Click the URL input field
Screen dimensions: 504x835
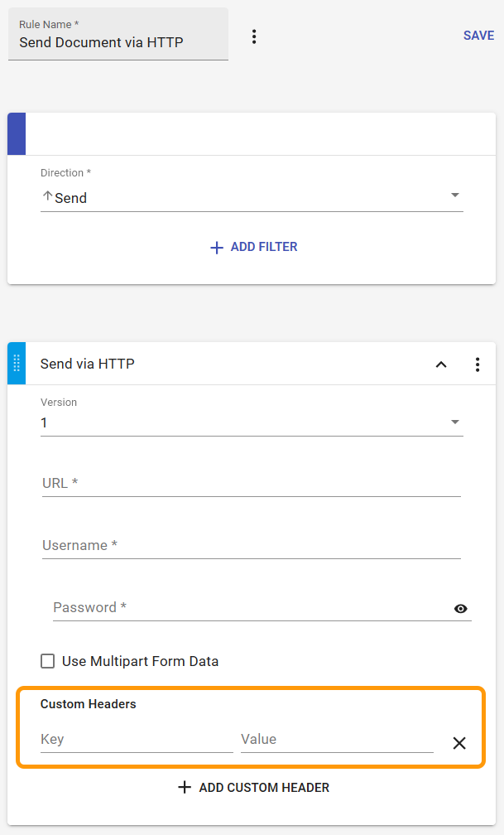[x=248, y=483]
